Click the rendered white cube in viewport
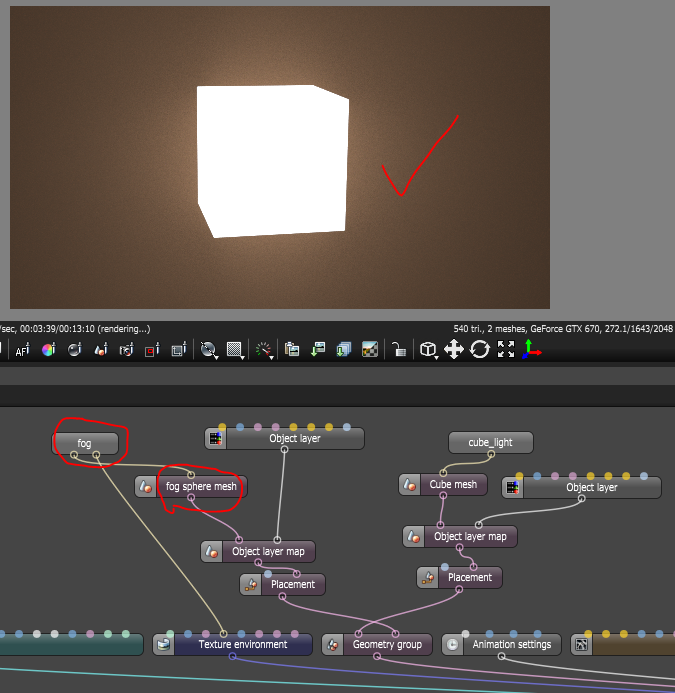675x693 pixels. [x=273, y=161]
